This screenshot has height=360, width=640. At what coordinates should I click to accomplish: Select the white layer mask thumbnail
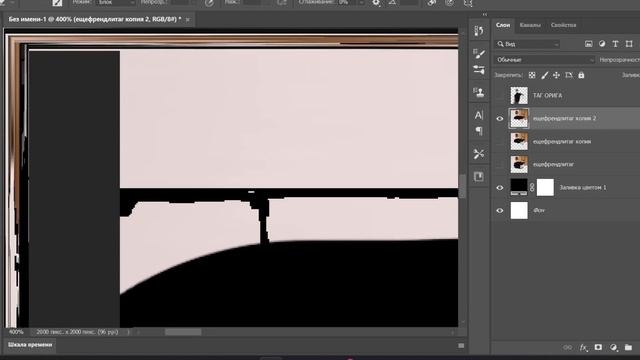tap(545, 187)
